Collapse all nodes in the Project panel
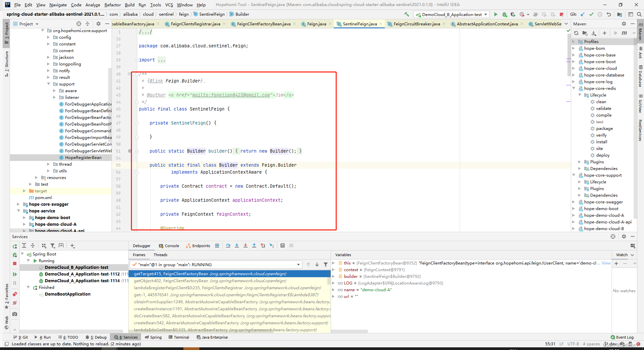 (x=88, y=24)
